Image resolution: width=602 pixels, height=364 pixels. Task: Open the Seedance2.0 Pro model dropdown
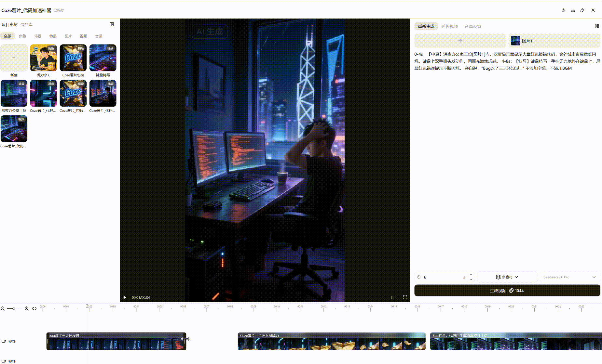coord(569,277)
